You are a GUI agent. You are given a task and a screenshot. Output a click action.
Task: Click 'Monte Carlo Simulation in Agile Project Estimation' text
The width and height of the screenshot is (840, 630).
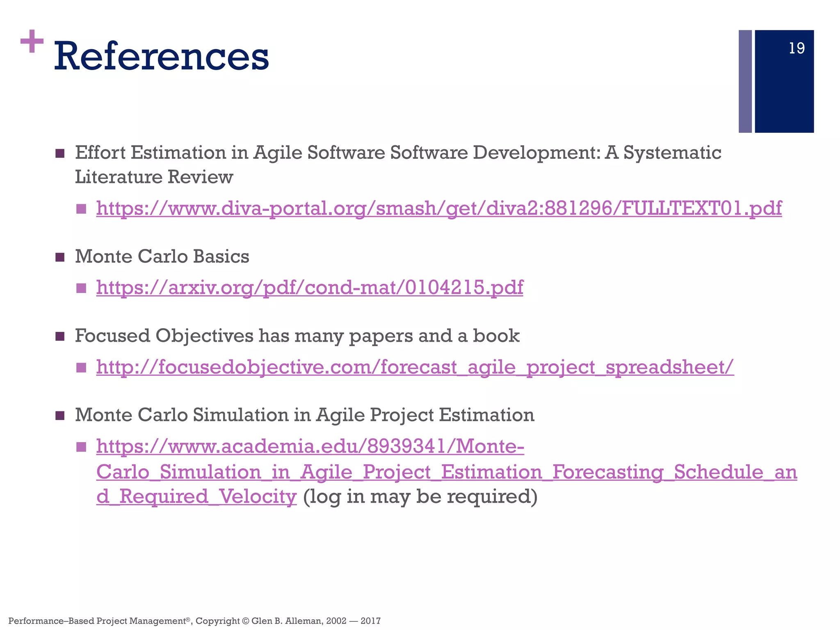(x=305, y=415)
